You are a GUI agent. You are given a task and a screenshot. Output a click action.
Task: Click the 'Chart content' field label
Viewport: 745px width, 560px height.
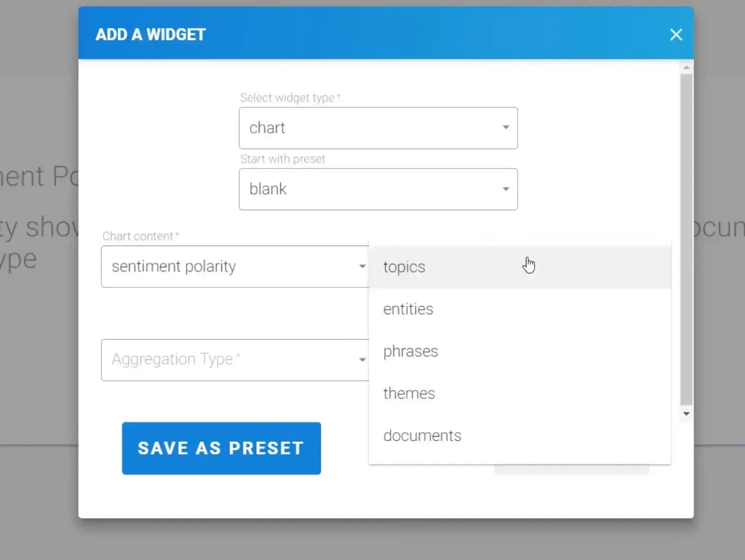[138, 236]
